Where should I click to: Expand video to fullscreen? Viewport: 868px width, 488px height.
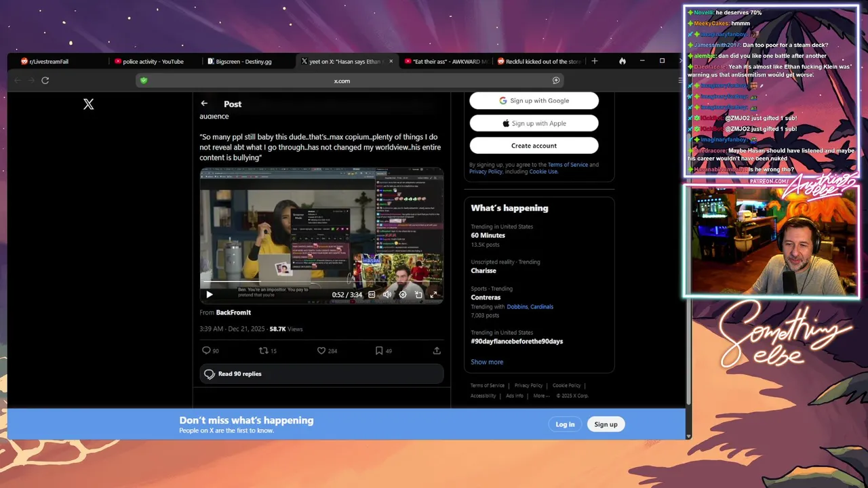pyautogui.click(x=434, y=294)
